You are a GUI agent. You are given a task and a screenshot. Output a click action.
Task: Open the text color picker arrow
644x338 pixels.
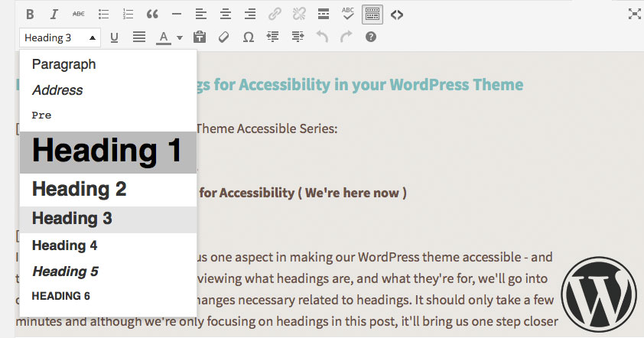click(x=180, y=37)
